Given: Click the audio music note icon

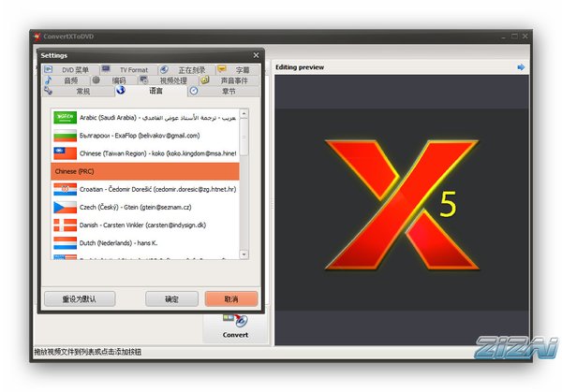Looking at the screenshot, I should click(48, 80).
